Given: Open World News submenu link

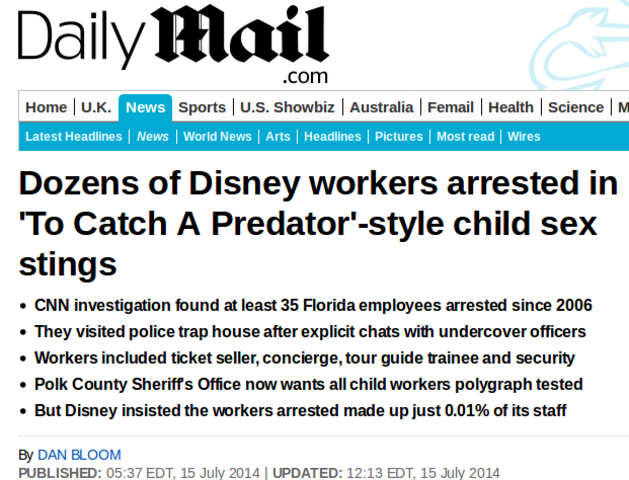Looking at the screenshot, I should coord(217,136).
